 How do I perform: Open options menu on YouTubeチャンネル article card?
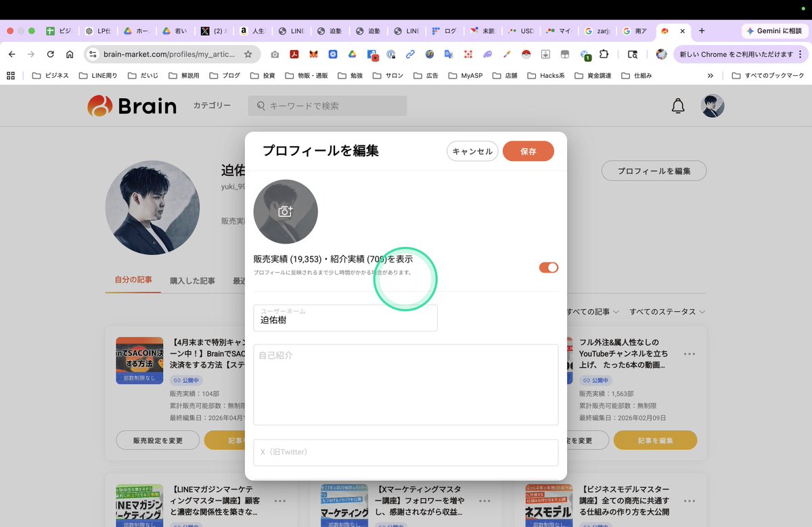click(x=690, y=354)
